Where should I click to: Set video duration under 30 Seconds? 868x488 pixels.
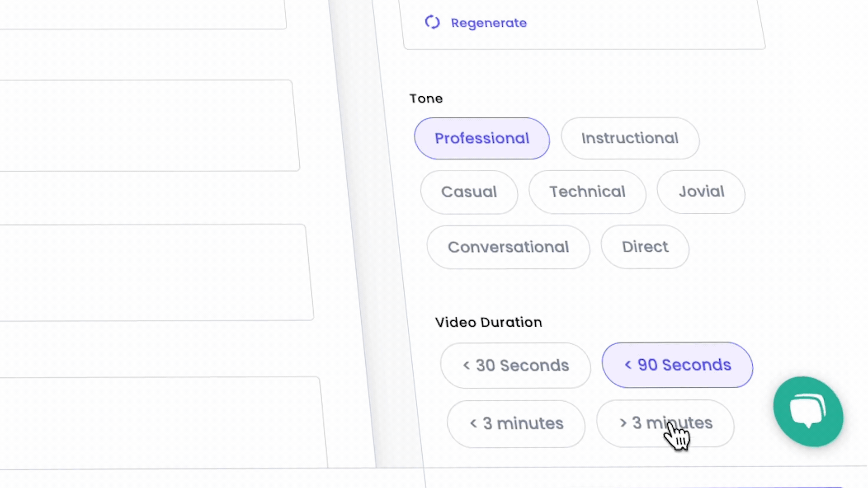click(x=515, y=366)
